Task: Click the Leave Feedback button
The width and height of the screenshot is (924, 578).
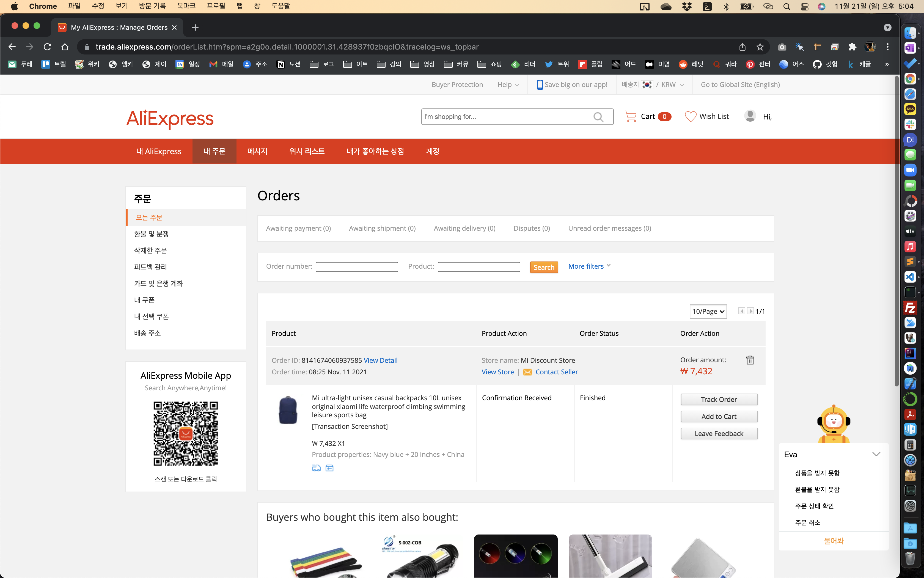Action: (719, 433)
